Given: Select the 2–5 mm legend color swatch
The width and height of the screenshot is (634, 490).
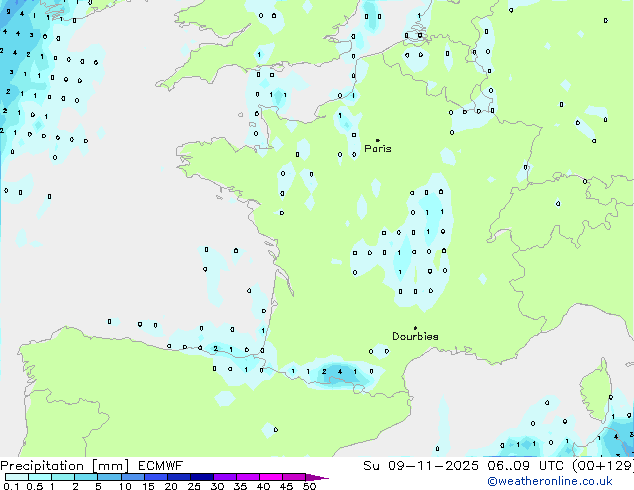Looking at the screenshot, I should 86,477.
